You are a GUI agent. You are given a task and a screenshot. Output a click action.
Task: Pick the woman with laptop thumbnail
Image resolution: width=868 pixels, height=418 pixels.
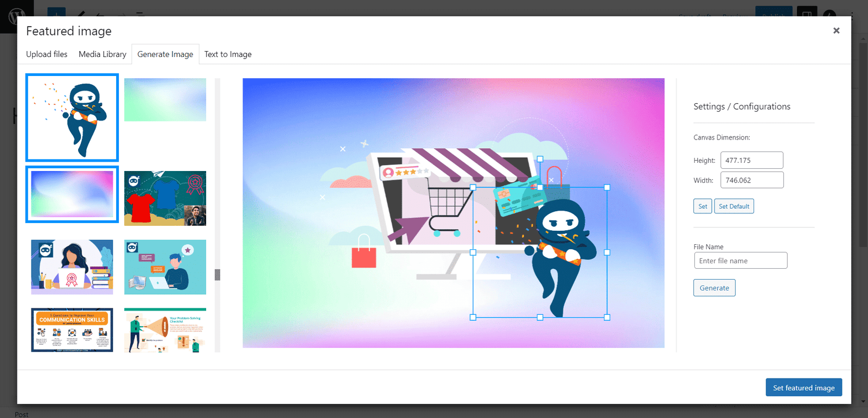coord(72,267)
